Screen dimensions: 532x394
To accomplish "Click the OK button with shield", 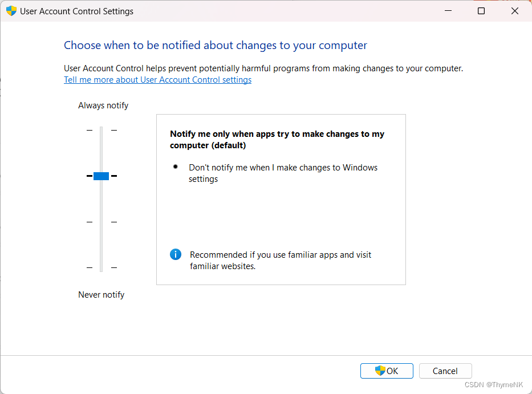I will pyautogui.click(x=387, y=371).
